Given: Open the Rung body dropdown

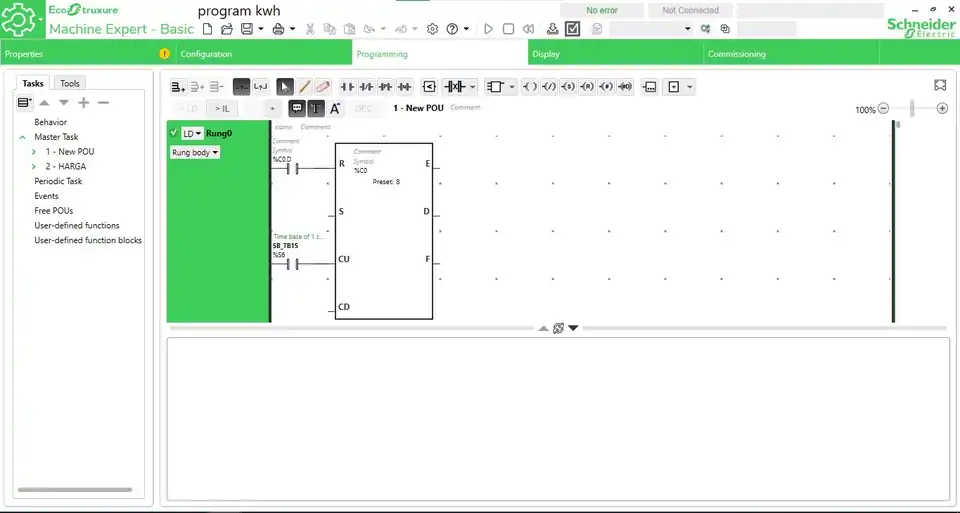Looking at the screenshot, I should pos(195,152).
